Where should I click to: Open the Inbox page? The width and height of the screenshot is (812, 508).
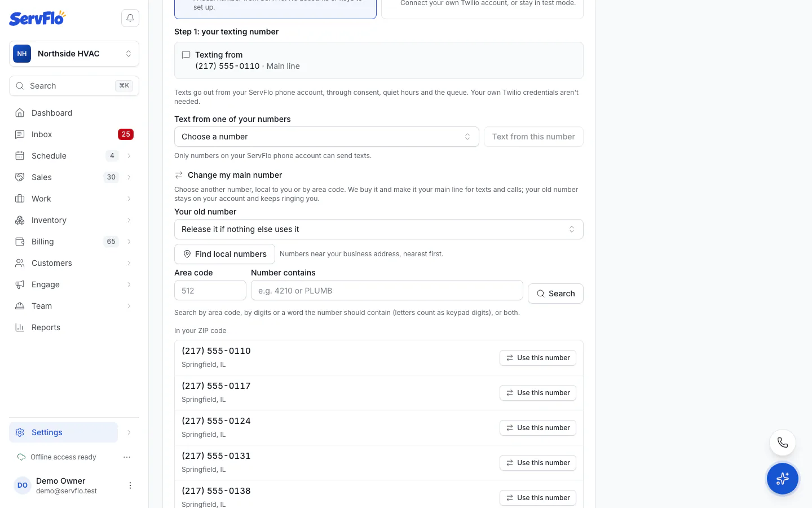point(74,134)
